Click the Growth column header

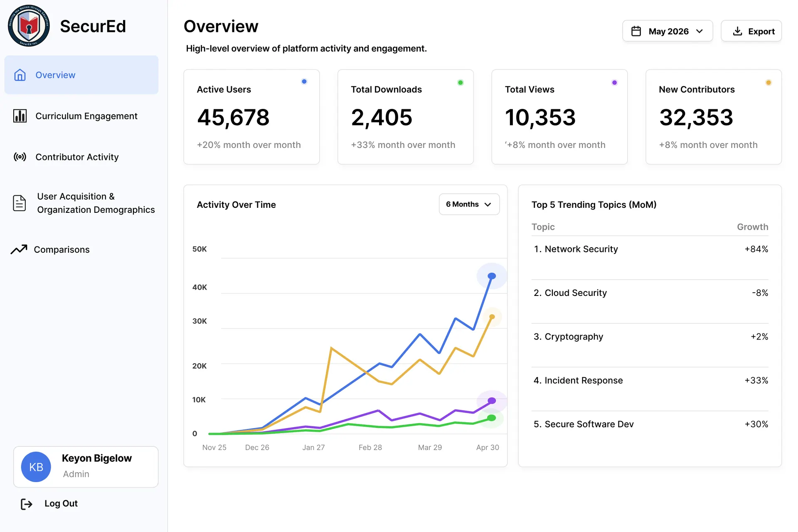pos(753,227)
